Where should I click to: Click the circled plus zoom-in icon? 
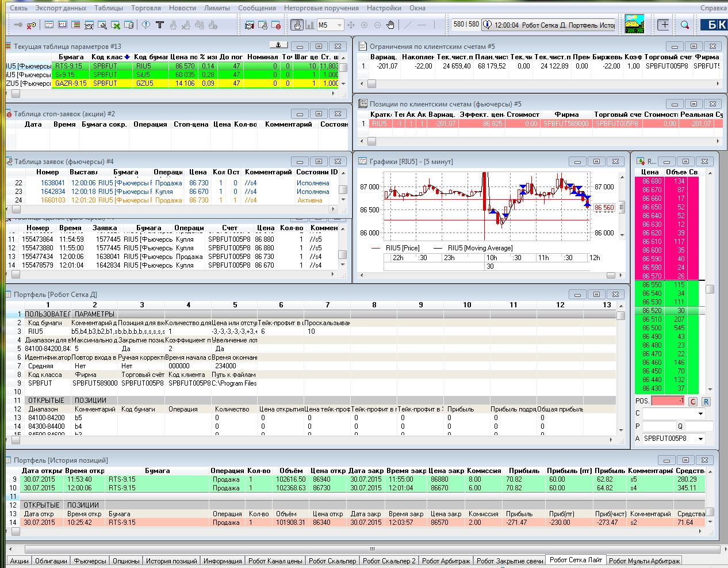point(365,25)
